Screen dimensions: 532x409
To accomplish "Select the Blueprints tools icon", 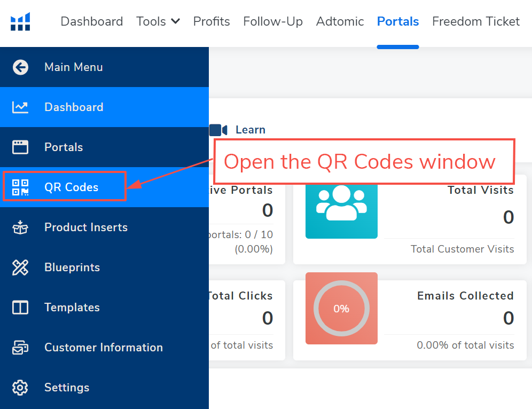I will click(x=20, y=267).
